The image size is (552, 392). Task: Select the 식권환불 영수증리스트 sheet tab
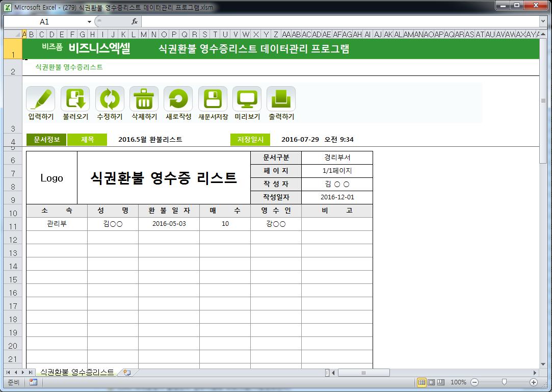(76, 373)
